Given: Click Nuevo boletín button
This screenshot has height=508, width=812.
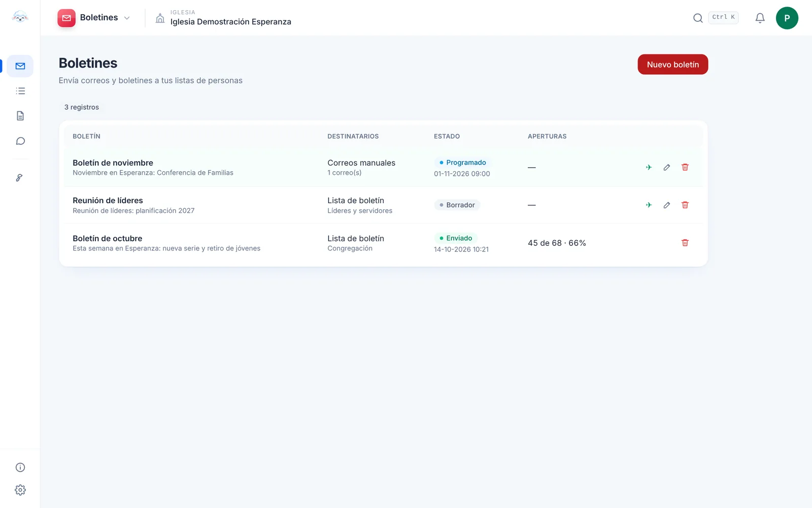Looking at the screenshot, I should (x=672, y=65).
